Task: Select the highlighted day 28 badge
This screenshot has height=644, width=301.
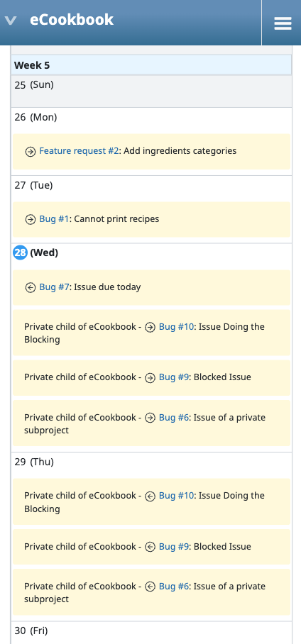Action: [x=20, y=252]
